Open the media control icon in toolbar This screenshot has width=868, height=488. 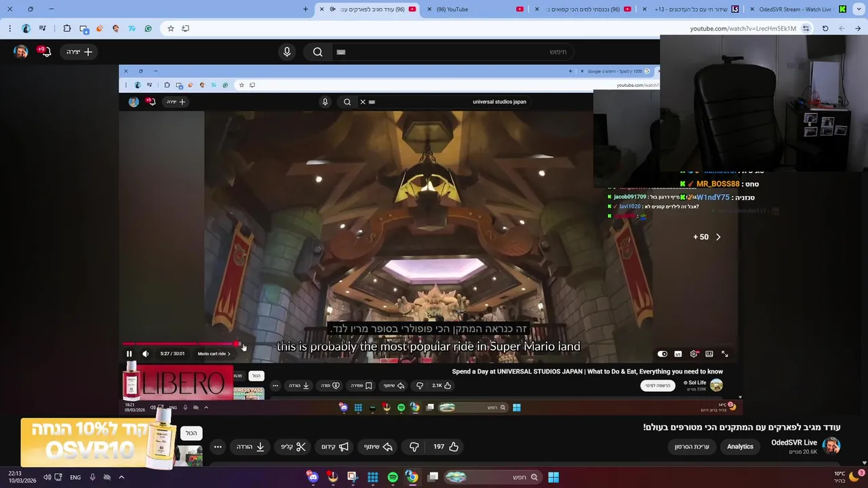point(43,28)
